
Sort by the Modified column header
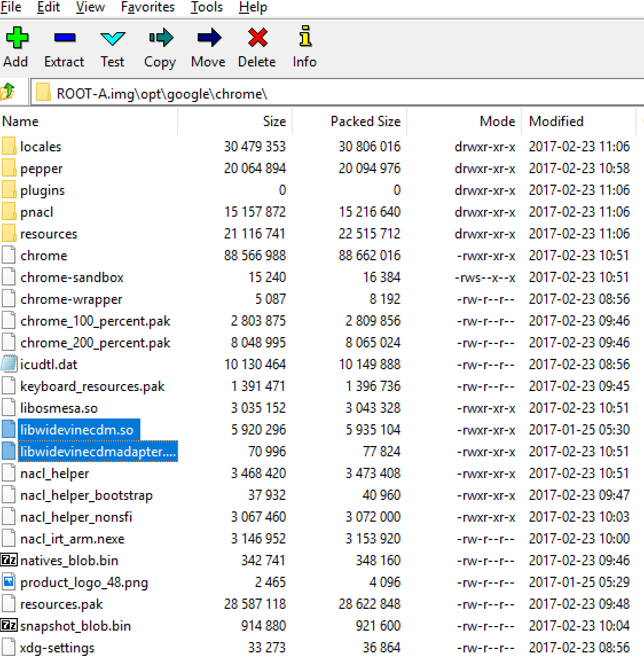tap(579, 122)
